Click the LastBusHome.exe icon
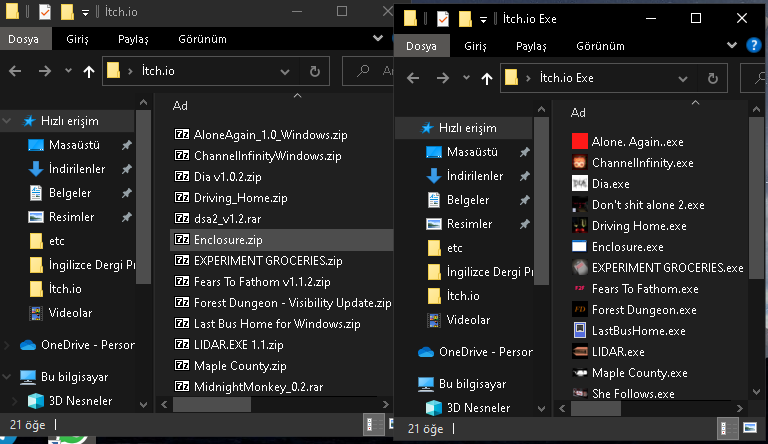768x444 pixels. pyautogui.click(x=579, y=330)
